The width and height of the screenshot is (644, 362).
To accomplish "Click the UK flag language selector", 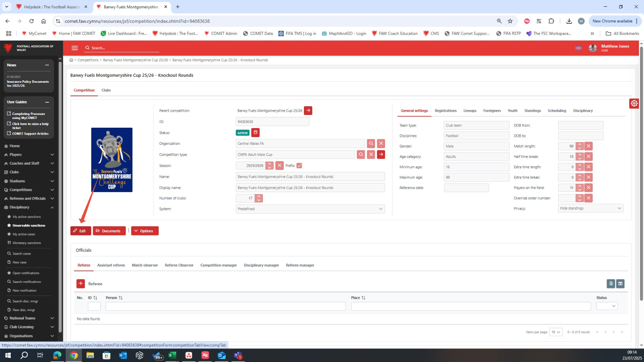I will 578,48.
